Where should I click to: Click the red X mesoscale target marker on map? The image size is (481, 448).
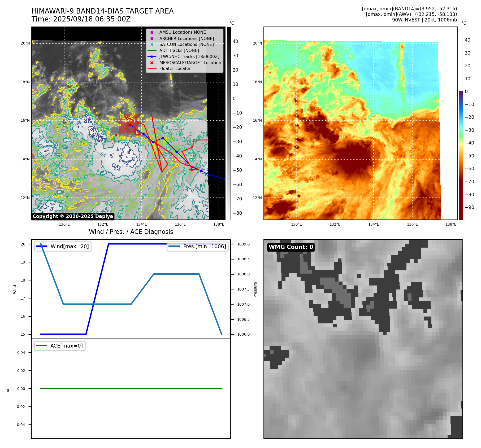(x=116, y=135)
